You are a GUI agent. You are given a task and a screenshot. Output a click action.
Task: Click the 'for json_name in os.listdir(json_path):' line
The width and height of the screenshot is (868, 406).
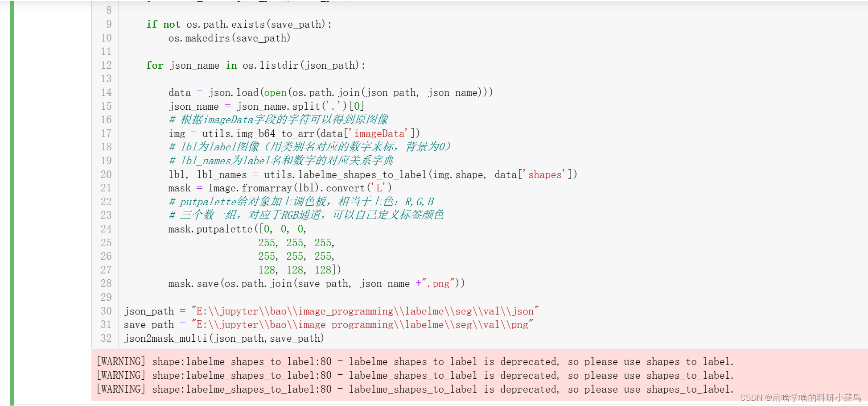click(x=256, y=65)
